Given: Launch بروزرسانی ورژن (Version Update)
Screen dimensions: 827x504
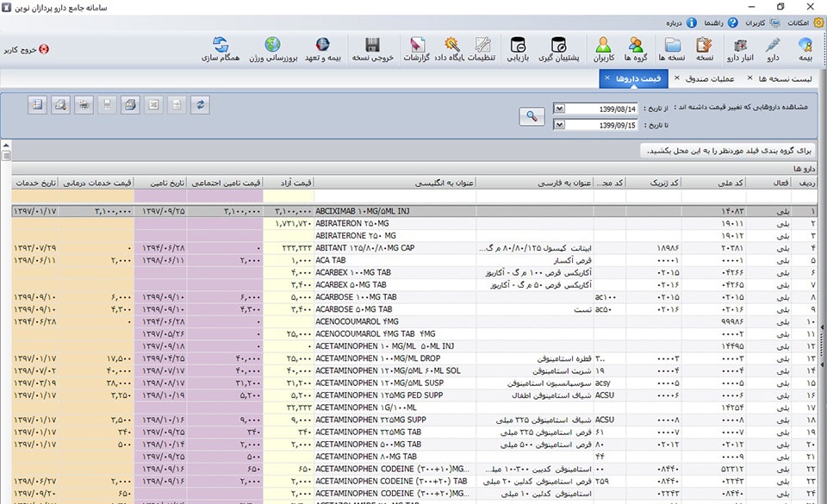Looking at the screenshot, I should coord(271,49).
